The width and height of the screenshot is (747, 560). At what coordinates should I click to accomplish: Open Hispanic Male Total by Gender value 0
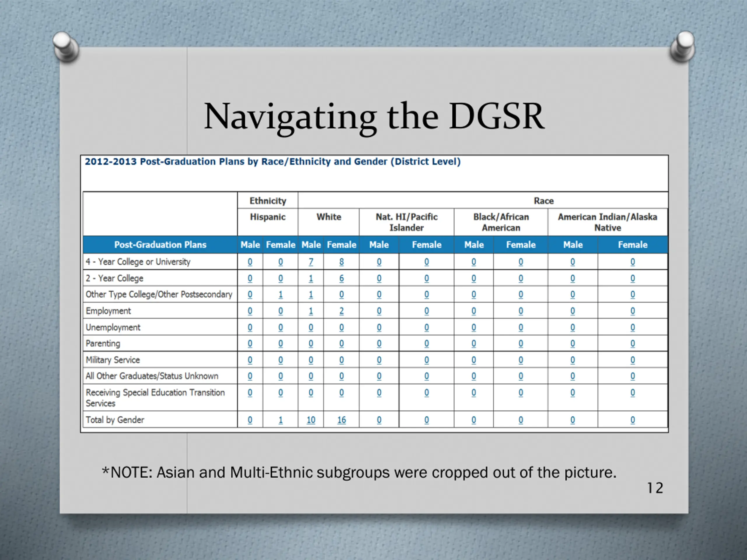[250, 420]
